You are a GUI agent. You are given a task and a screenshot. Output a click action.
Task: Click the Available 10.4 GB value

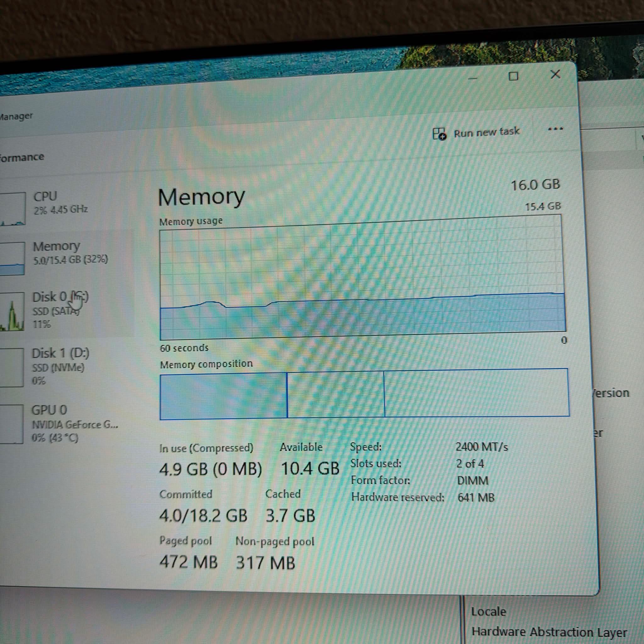[x=310, y=468]
